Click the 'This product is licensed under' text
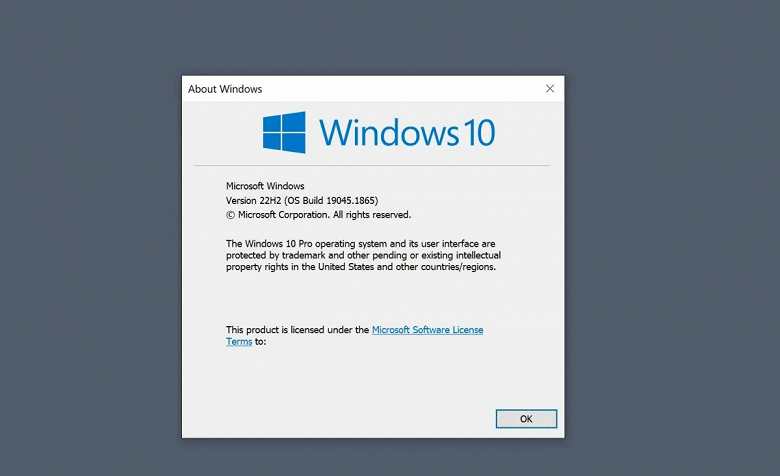Viewport: 780px width, 476px height. [297, 330]
